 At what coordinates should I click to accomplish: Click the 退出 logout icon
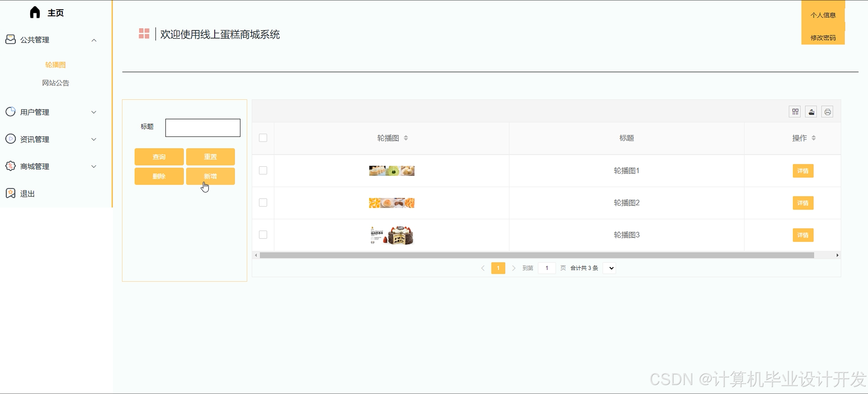(x=11, y=193)
